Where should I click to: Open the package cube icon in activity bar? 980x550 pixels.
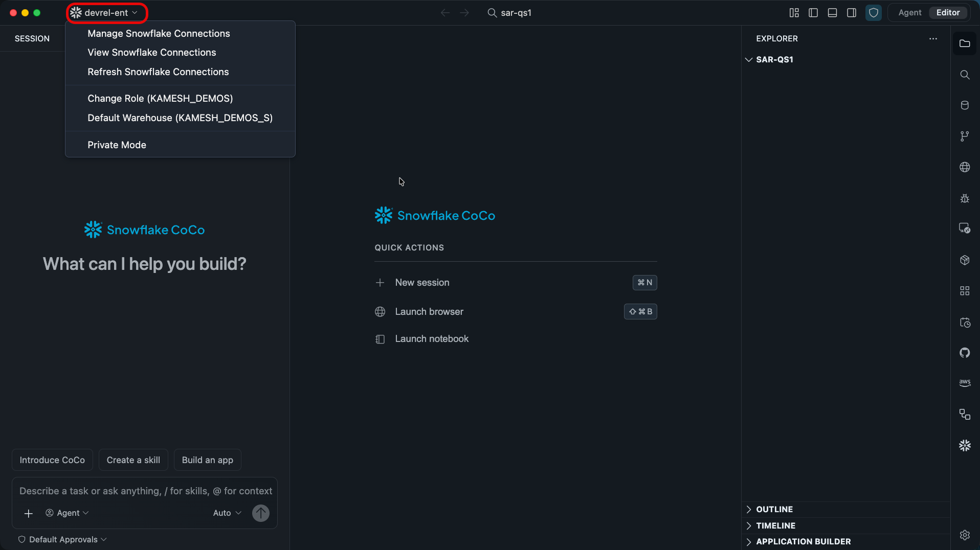965,260
